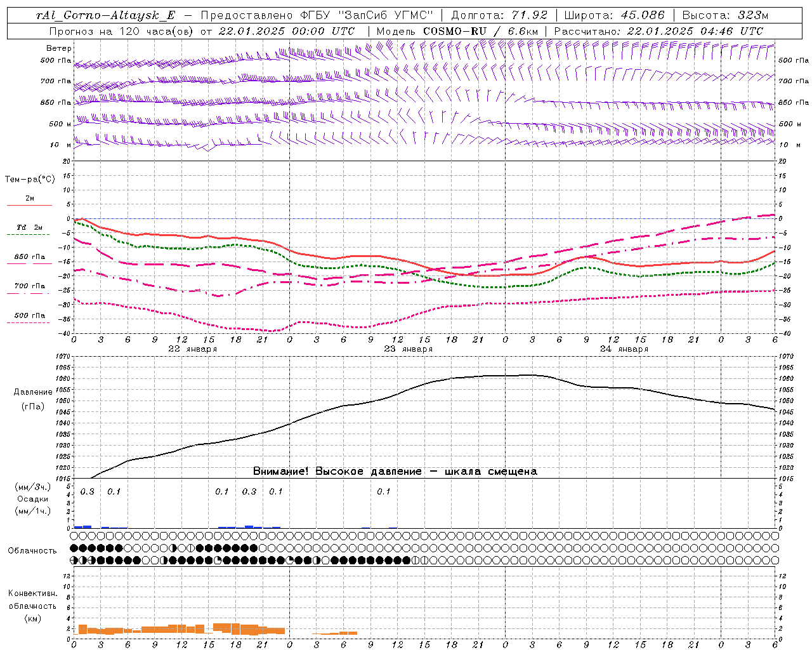Screen dimensions: 812x650
Task: Click the Рассчитано: 22.01.2025 04:46 UTC text
Action: [x=658, y=31]
